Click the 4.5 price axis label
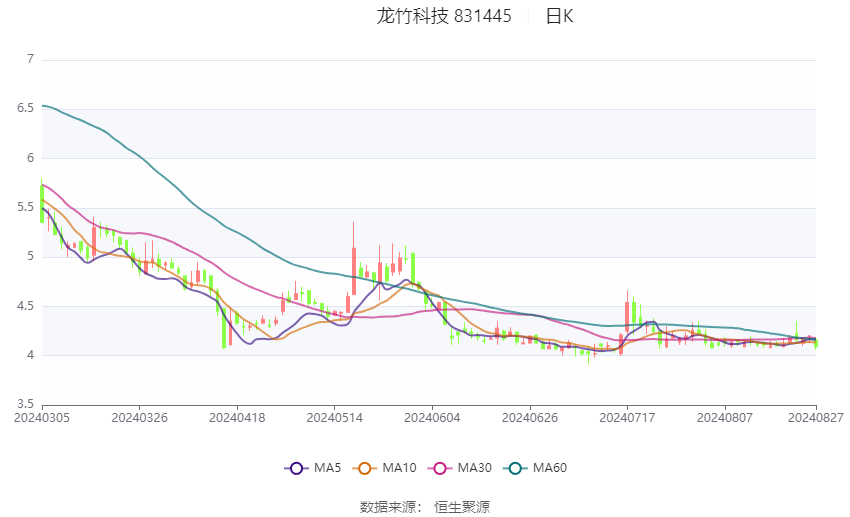This screenshot has height=517, width=850. pos(25,306)
